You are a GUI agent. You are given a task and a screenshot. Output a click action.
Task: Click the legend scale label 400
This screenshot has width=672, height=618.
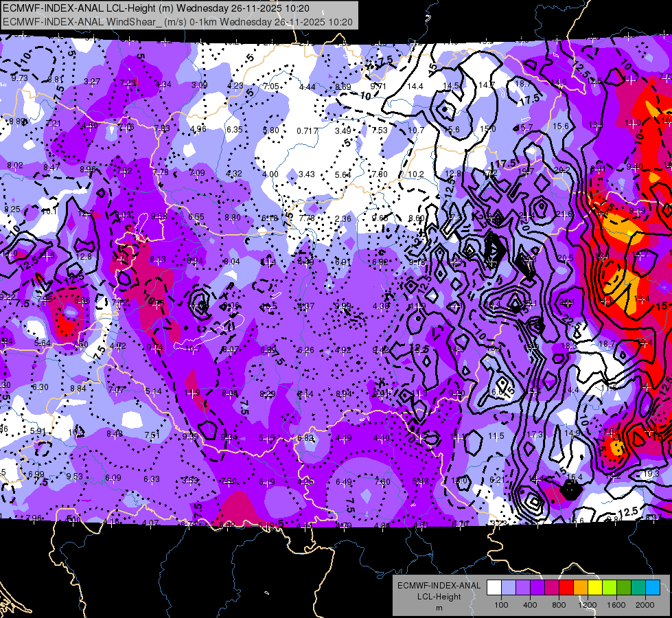pos(530,605)
